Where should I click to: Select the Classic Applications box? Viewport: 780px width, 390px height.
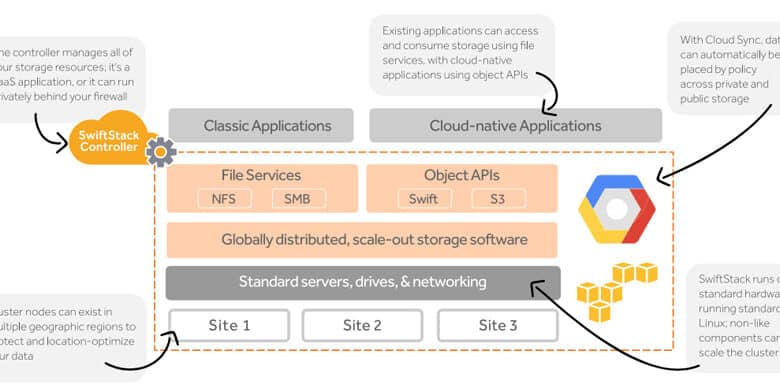pyautogui.click(x=261, y=125)
